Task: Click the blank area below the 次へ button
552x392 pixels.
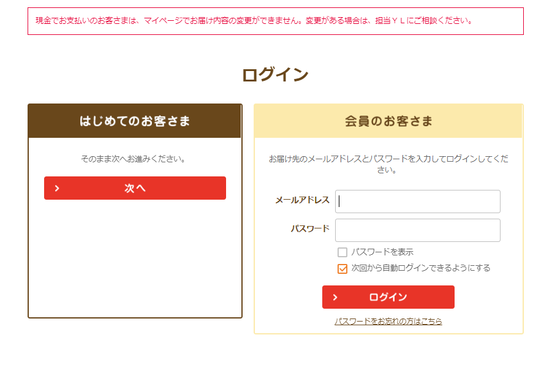Action: coord(135,258)
